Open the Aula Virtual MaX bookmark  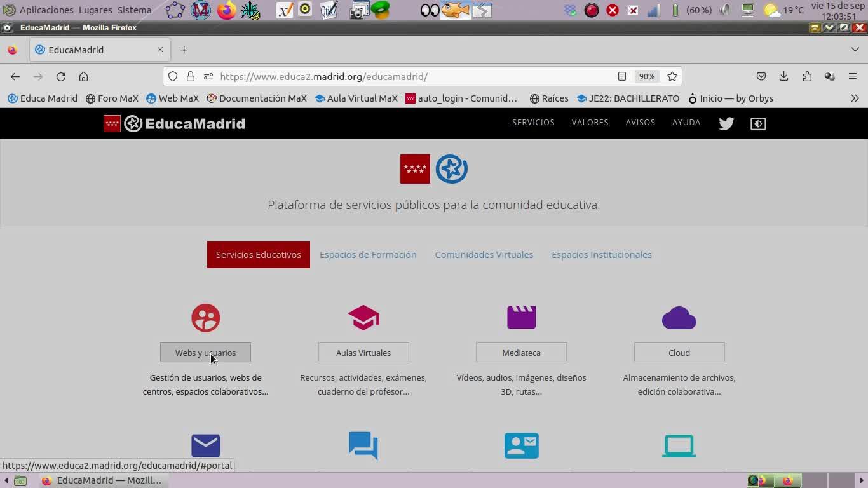point(356,98)
